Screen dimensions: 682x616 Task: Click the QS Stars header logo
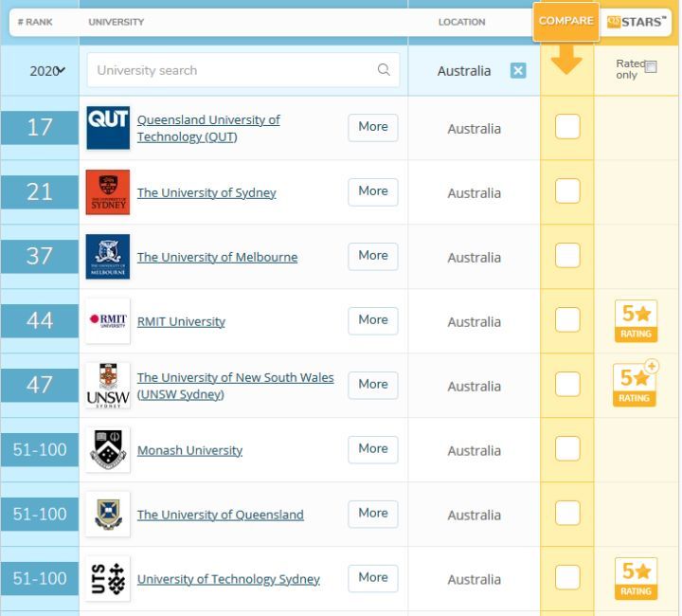(637, 21)
